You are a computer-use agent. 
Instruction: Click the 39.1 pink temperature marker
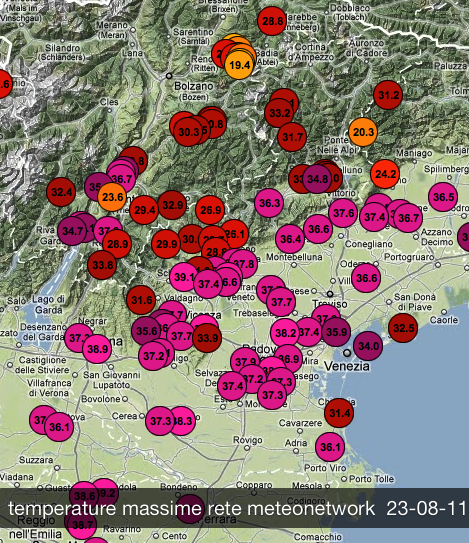[184, 277]
